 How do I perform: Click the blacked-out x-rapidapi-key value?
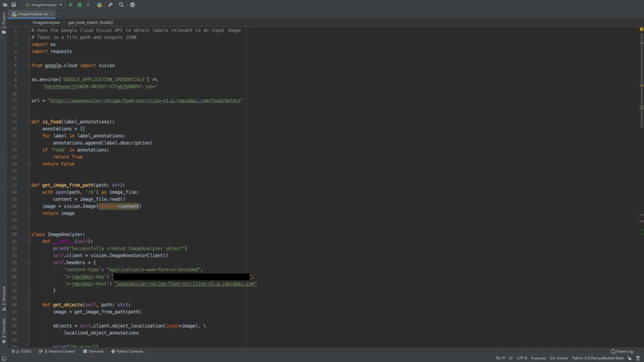tap(181, 277)
